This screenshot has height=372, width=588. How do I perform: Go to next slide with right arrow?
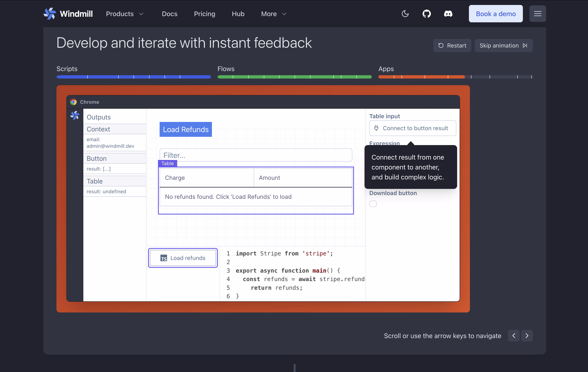(527, 336)
